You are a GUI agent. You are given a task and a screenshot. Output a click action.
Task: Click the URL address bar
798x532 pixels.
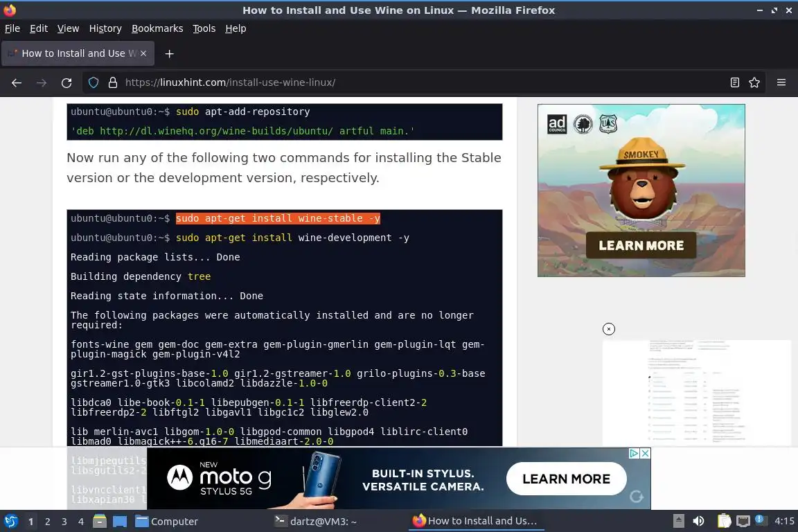click(423, 82)
